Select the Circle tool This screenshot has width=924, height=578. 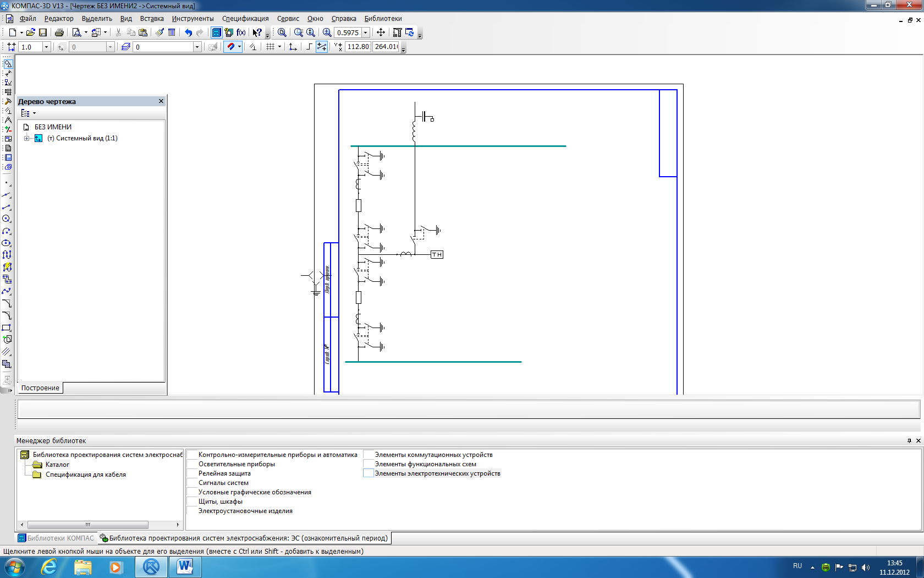[x=7, y=219]
